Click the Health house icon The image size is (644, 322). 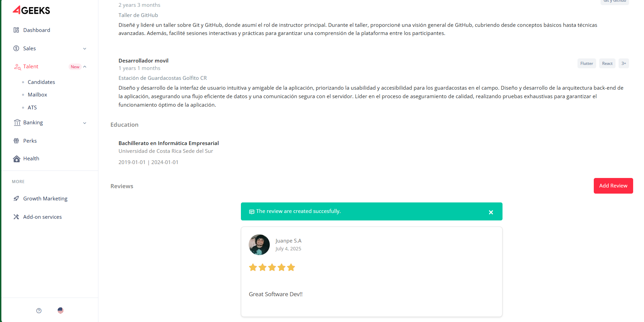[x=17, y=159]
